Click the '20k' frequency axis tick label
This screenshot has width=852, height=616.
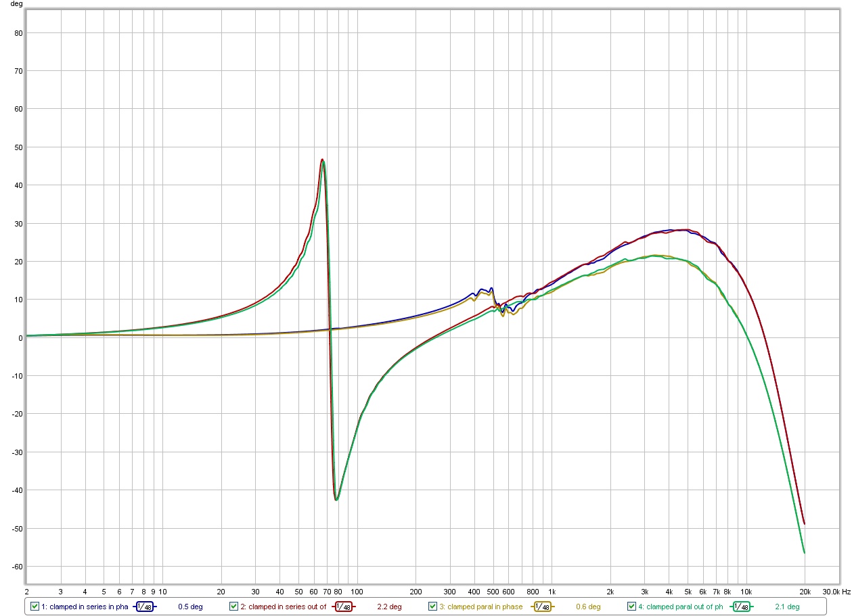[x=805, y=591]
